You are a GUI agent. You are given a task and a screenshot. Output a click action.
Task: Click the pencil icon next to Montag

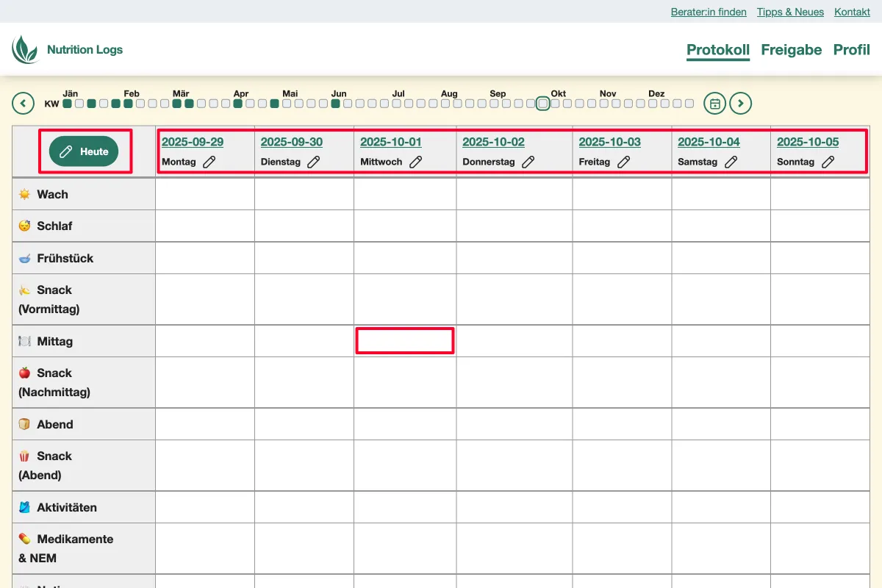tap(210, 162)
